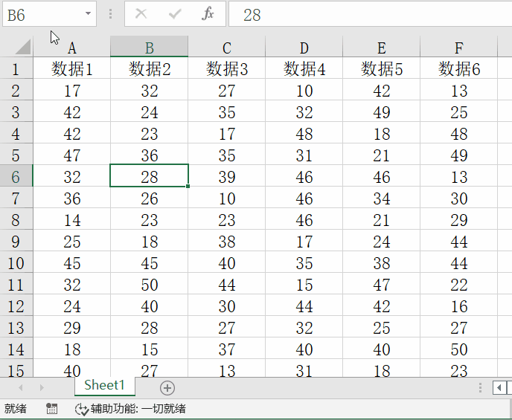Click cell C1 containing 数据3
Image resolution: width=512 pixels, height=420 pixels.
click(x=227, y=68)
